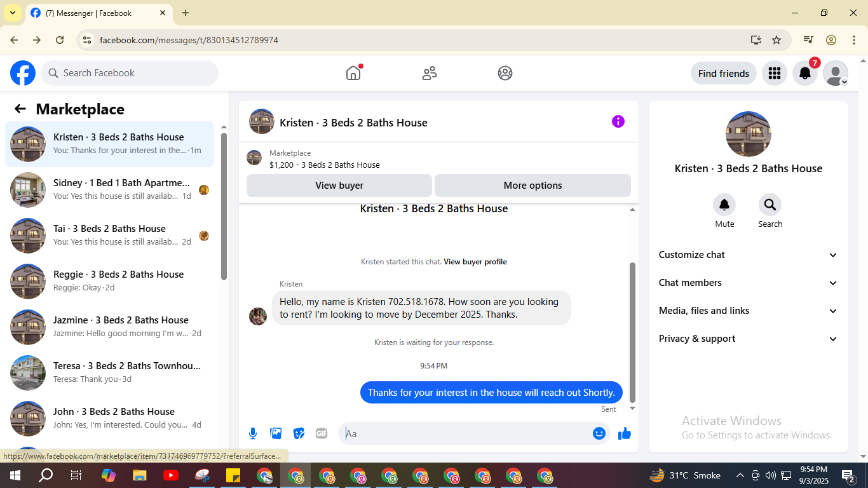Go to Facebook Home icon

click(353, 73)
